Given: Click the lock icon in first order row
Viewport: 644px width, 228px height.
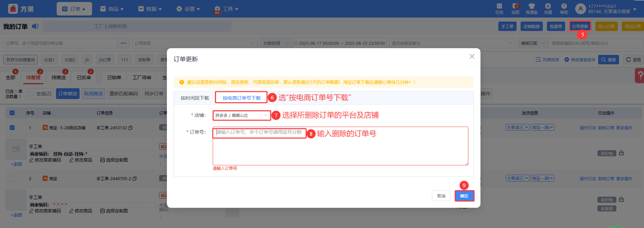Looking at the screenshot, I should coord(621,153).
